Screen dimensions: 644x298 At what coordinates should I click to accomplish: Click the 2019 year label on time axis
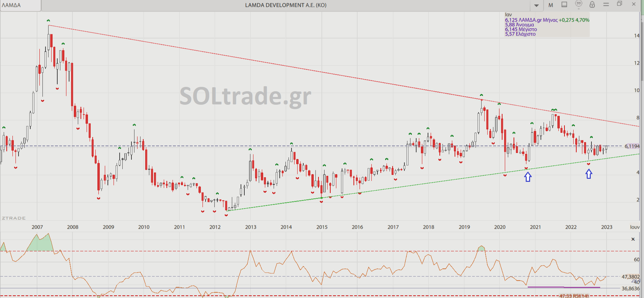[x=464, y=227]
